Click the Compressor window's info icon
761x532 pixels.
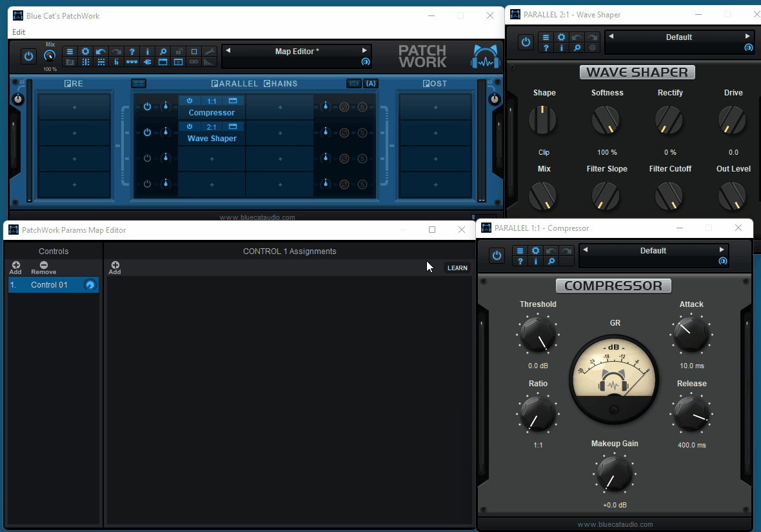coord(535,261)
